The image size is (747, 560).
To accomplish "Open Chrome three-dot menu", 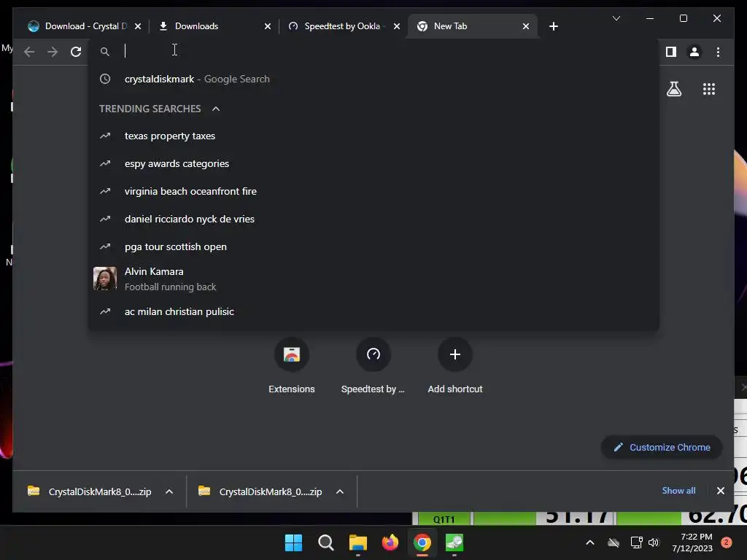I will click(x=718, y=52).
